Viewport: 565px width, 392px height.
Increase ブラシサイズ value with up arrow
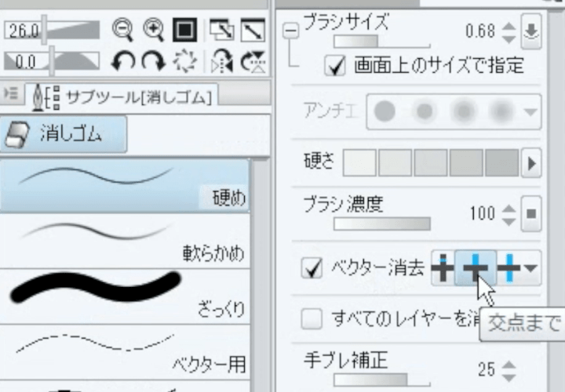(508, 27)
